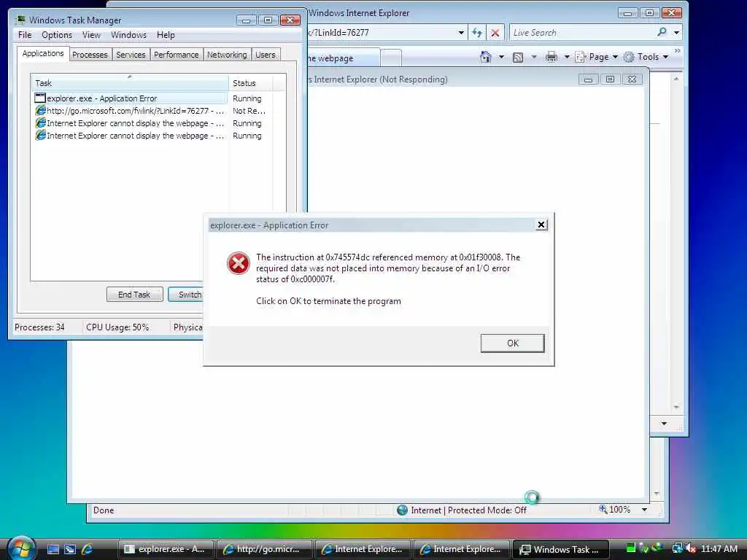Click Switch between windows quick launch icon

(69, 549)
